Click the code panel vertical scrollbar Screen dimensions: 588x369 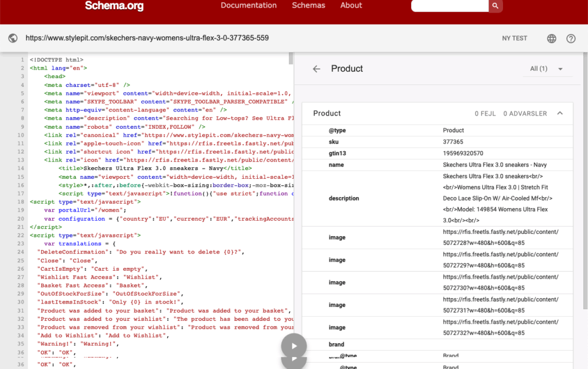[291, 59]
